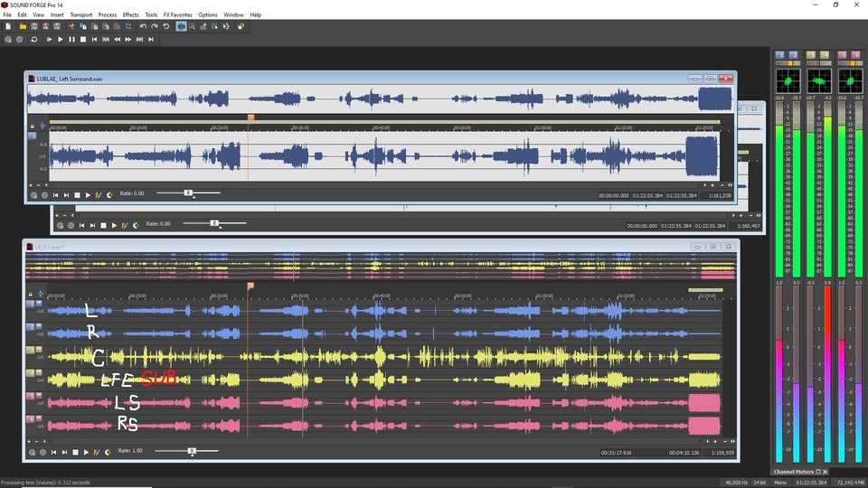Zoom in time using plus in LK_5.1.wav
This screenshot has height=488, width=868.
[715, 442]
